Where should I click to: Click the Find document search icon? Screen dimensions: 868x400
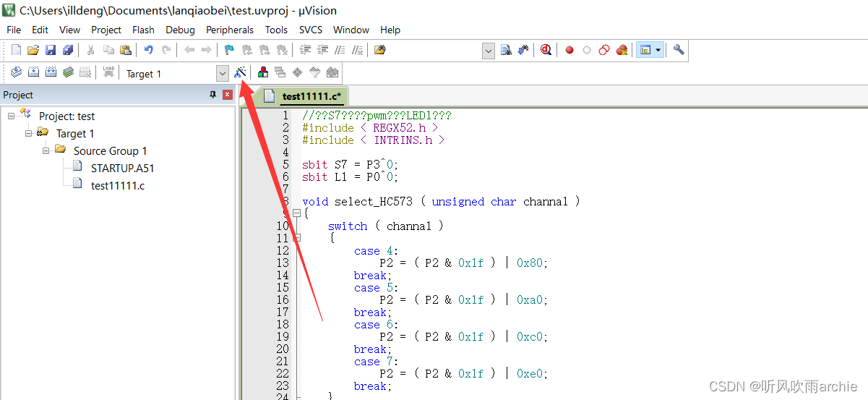(506, 50)
